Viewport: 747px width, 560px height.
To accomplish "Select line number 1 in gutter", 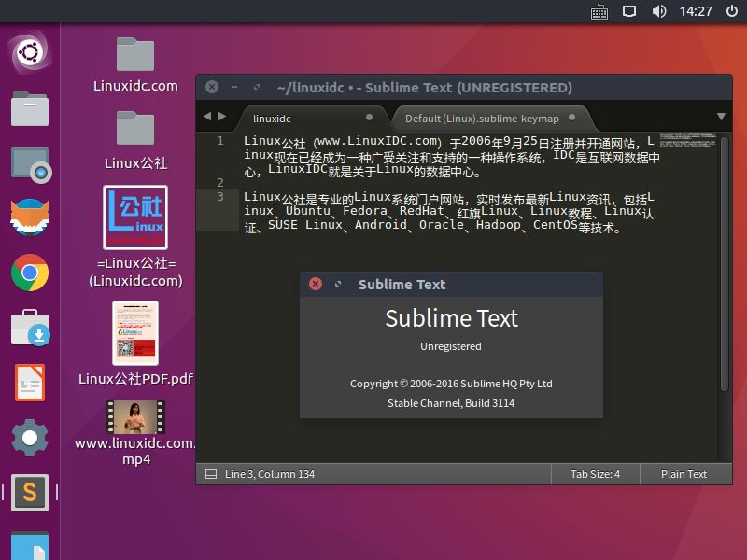I will (x=220, y=141).
